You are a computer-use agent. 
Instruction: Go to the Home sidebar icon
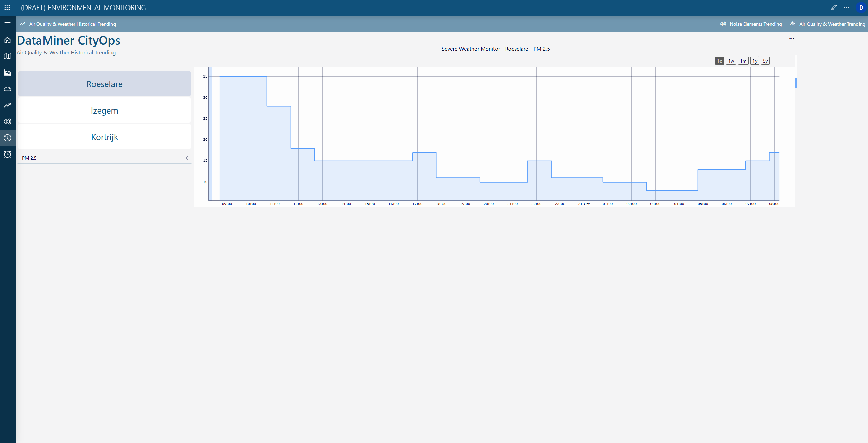pyautogui.click(x=7, y=40)
